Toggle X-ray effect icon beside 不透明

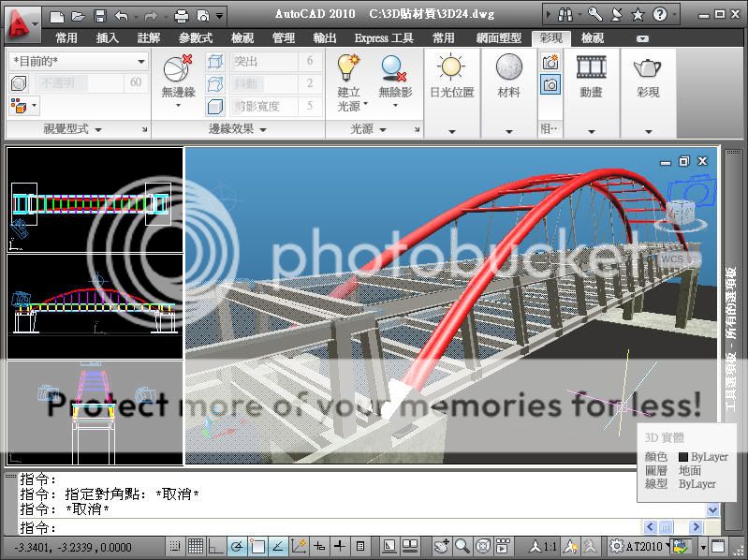19,83
